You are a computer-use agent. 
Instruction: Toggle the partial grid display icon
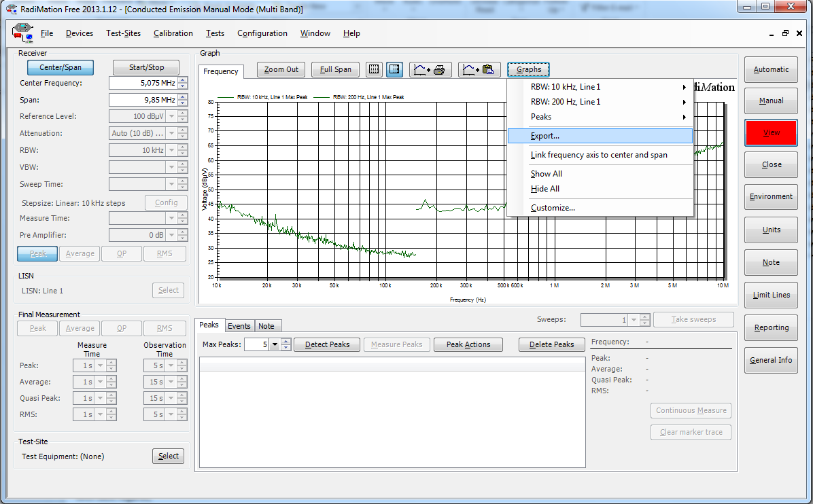(x=394, y=69)
